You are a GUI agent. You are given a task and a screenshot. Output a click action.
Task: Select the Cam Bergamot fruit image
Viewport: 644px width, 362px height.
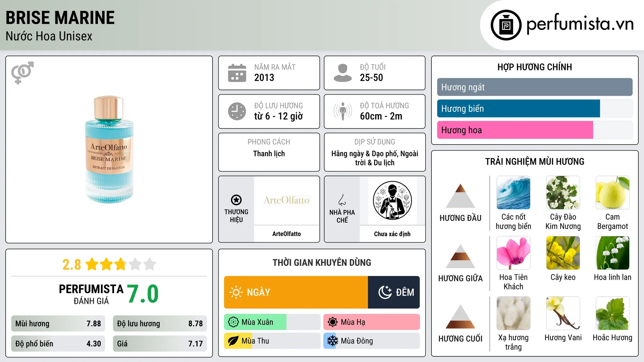[x=613, y=193]
